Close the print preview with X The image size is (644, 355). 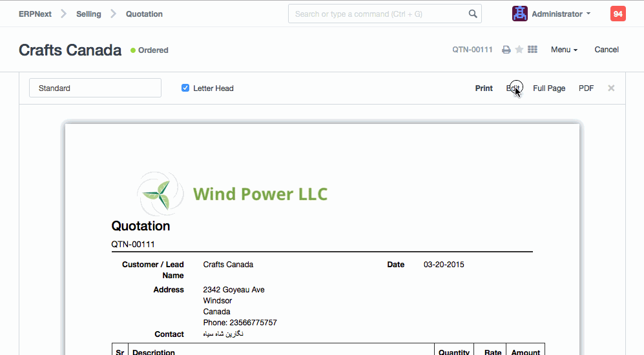(x=611, y=88)
